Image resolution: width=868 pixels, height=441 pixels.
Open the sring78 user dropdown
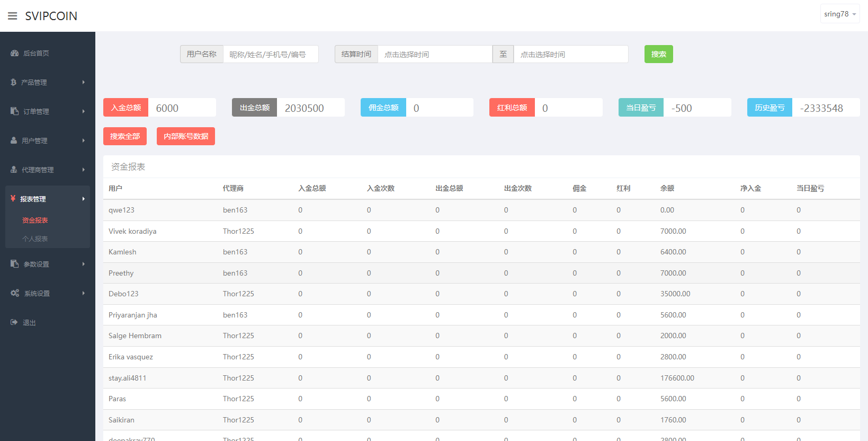tap(839, 14)
